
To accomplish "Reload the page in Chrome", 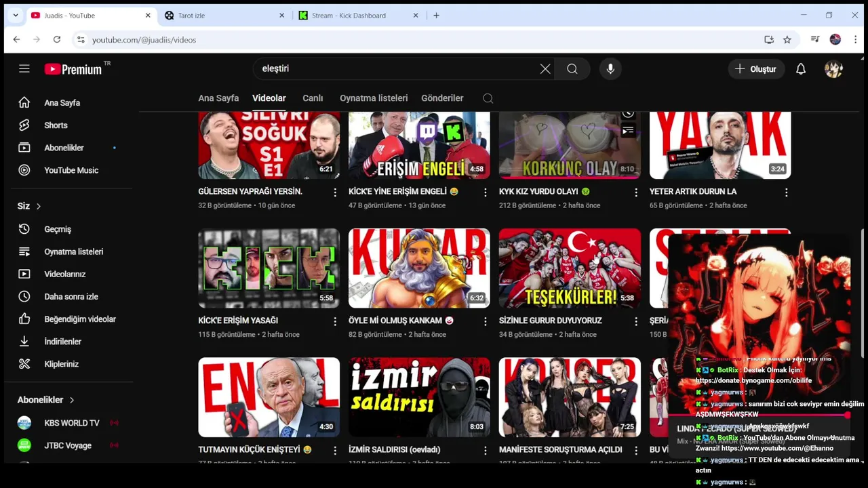I will (57, 40).
